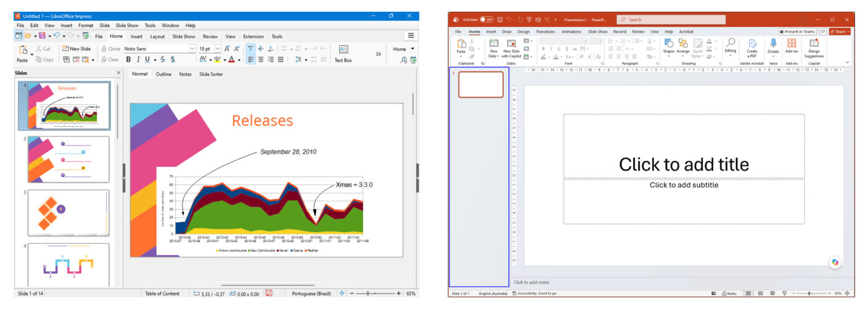Align text left in Impress
The image size is (868, 309).
[251, 60]
